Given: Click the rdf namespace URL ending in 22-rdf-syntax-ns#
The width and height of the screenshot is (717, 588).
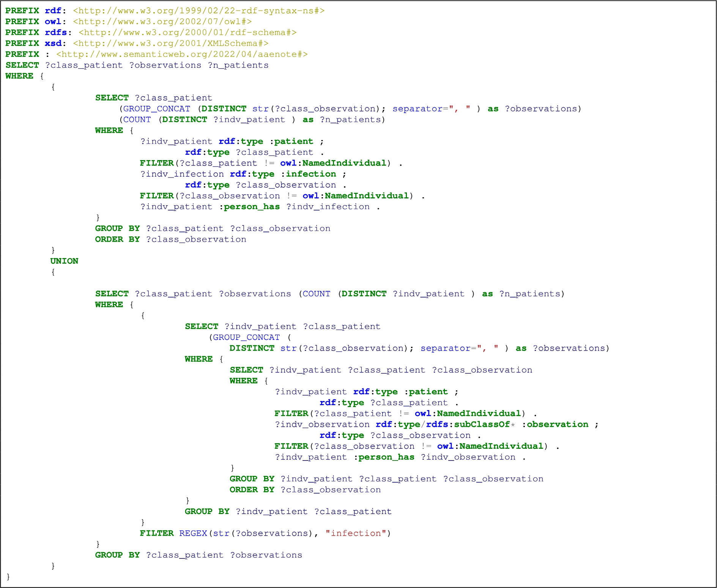Looking at the screenshot, I should click(199, 11).
